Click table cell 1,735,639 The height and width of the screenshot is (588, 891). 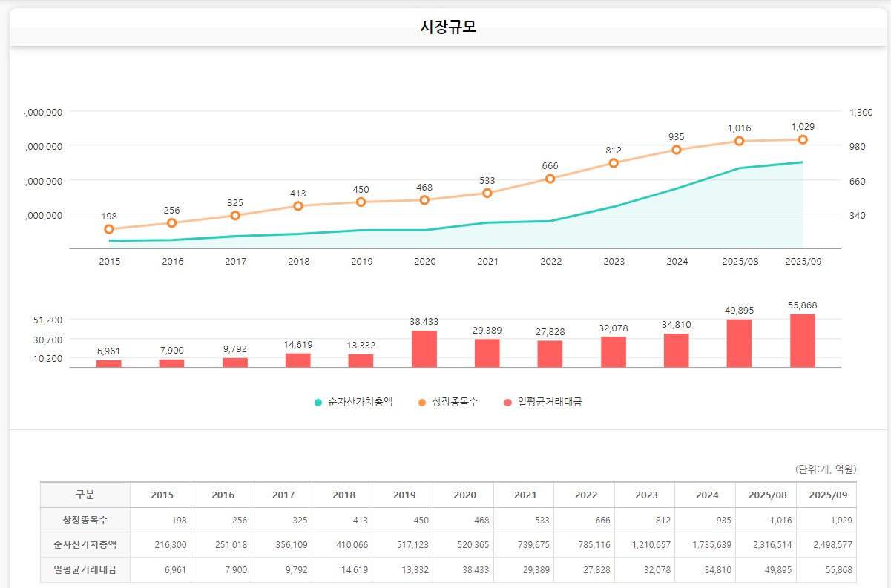(706, 545)
